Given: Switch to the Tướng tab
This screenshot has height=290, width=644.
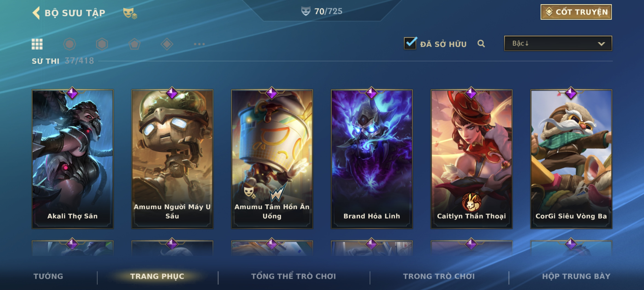Looking at the screenshot, I should click(48, 276).
